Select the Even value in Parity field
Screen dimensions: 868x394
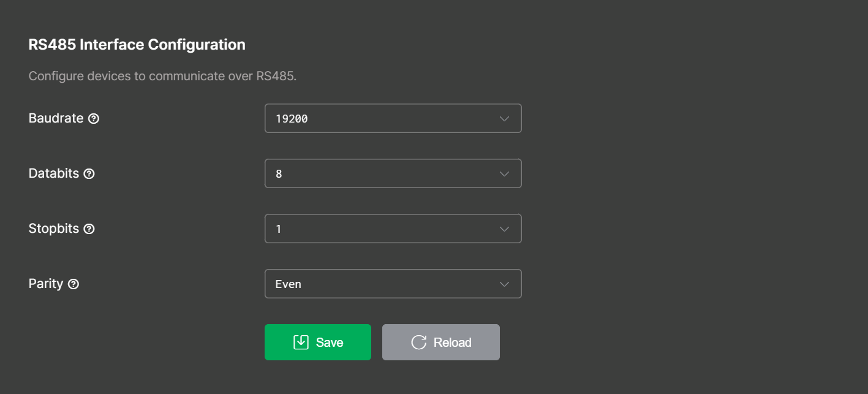[289, 284]
